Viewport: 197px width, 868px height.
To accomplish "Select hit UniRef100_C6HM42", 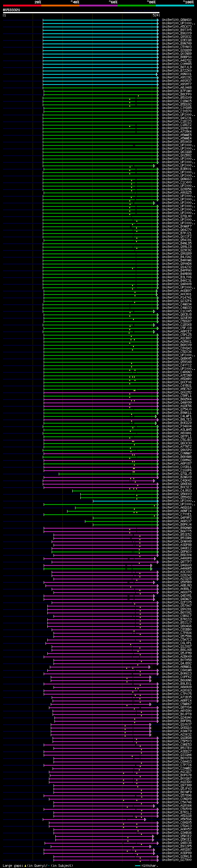I will (176, 460).
